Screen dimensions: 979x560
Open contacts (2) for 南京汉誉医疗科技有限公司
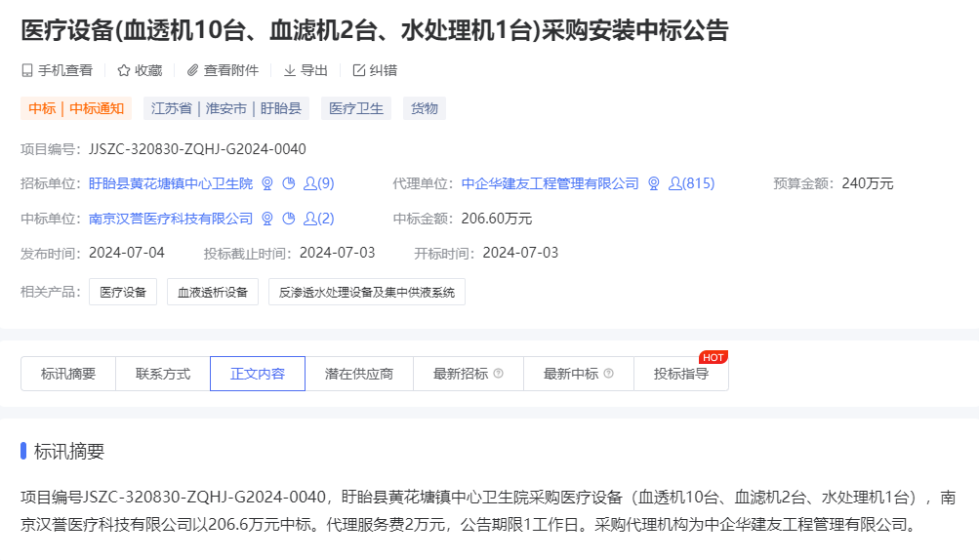pyautogui.click(x=318, y=219)
